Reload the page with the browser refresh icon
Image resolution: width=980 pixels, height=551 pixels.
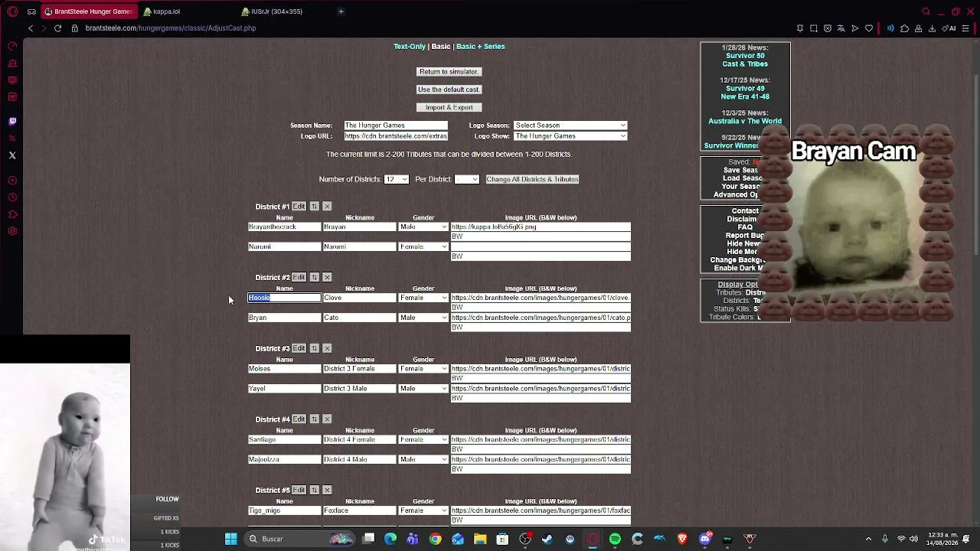coord(57,28)
